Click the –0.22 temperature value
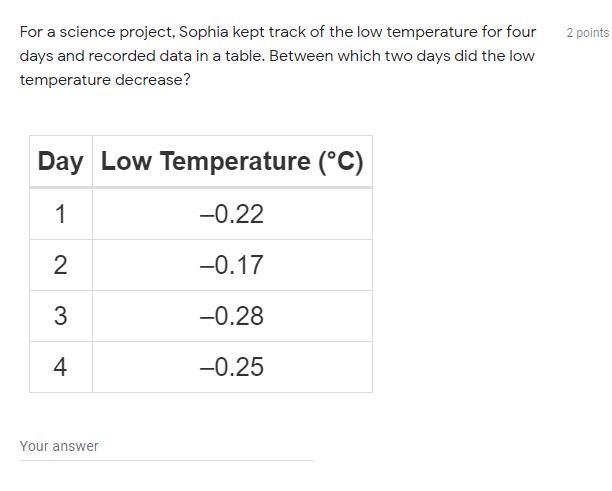The image size is (612, 491). pos(232,214)
